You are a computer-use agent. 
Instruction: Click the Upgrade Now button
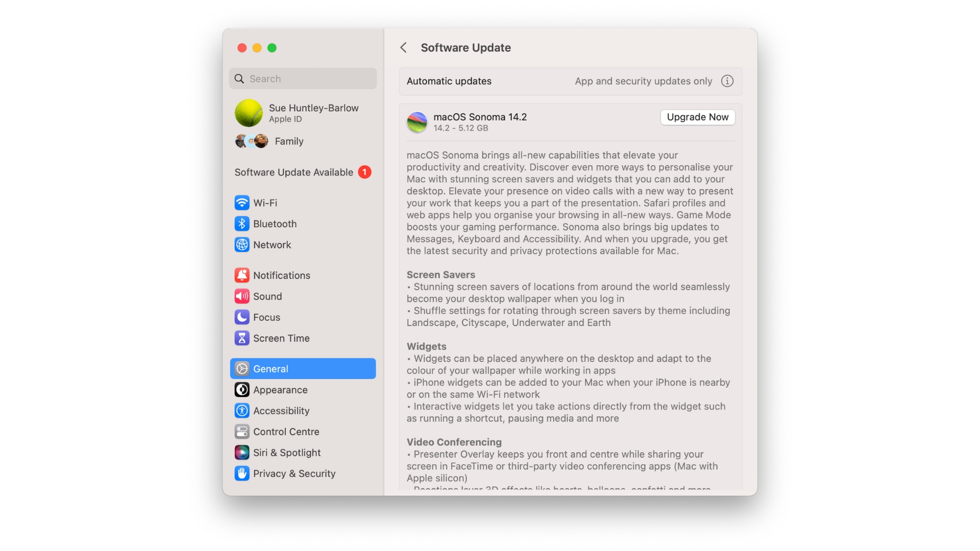click(x=697, y=117)
